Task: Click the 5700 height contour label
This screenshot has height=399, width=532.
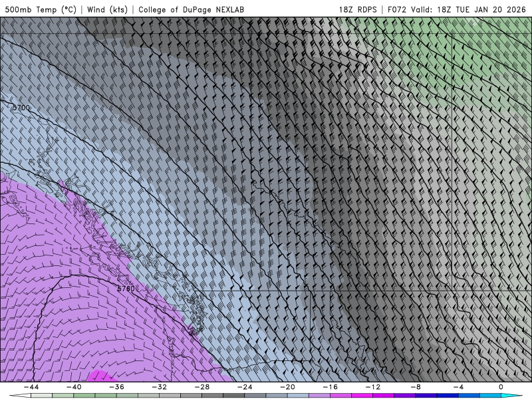Action: tap(21, 108)
